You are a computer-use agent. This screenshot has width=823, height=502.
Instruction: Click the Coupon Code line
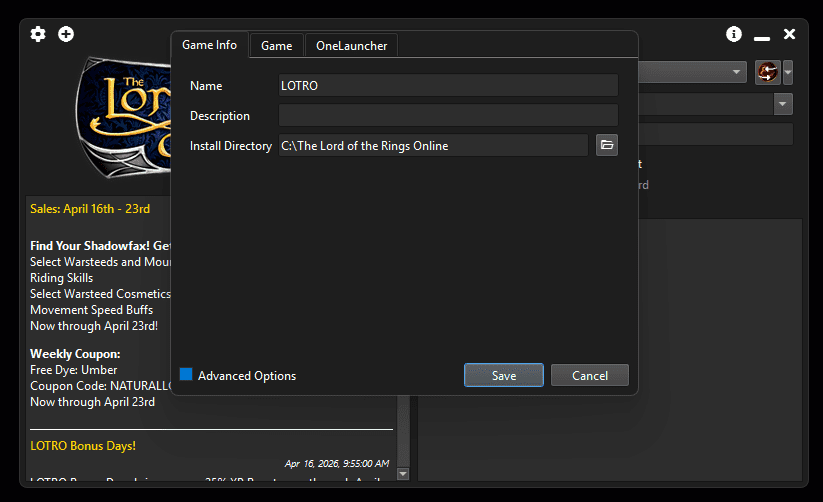[x=100, y=386]
